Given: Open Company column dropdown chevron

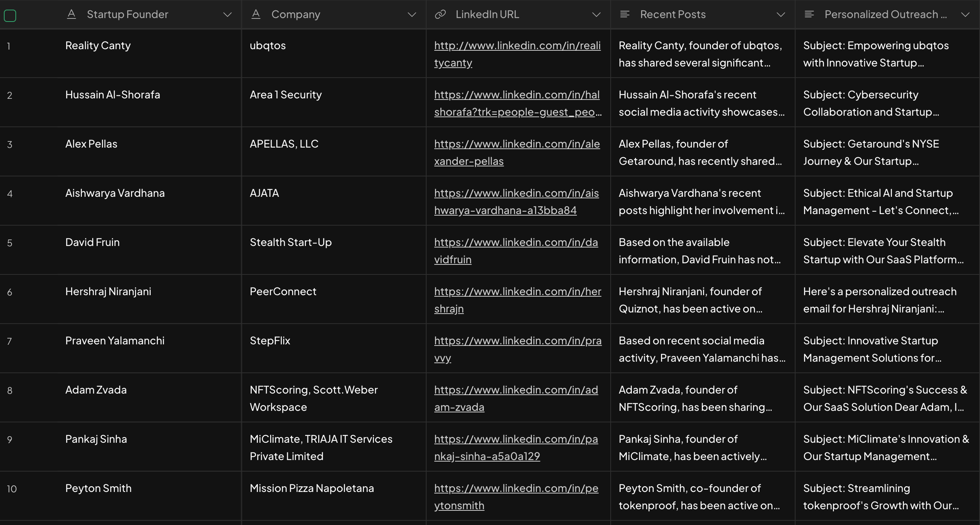Looking at the screenshot, I should pos(412,15).
